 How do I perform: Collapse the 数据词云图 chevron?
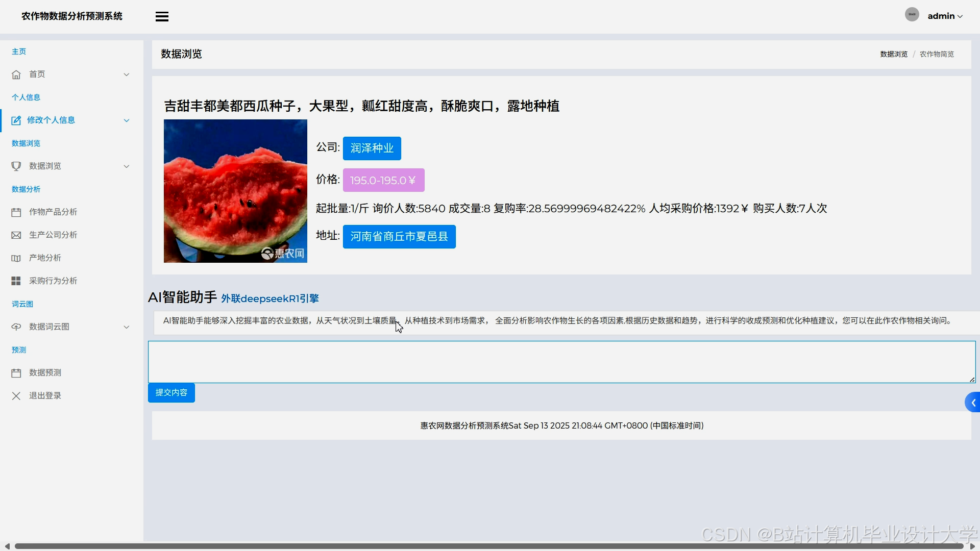pyautogui.click(x=126, y=327)
